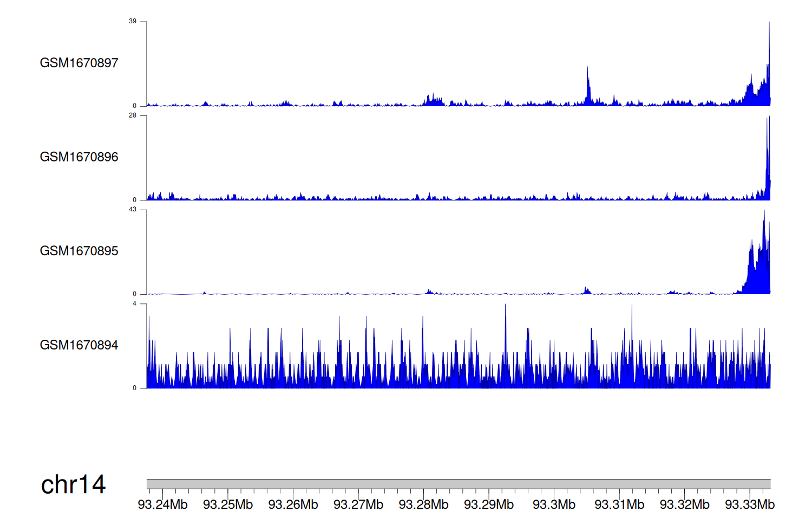This screenshot has height=531, width=812.
Task: Select the 93.25Mb position label
Action: tap(228, 504)
